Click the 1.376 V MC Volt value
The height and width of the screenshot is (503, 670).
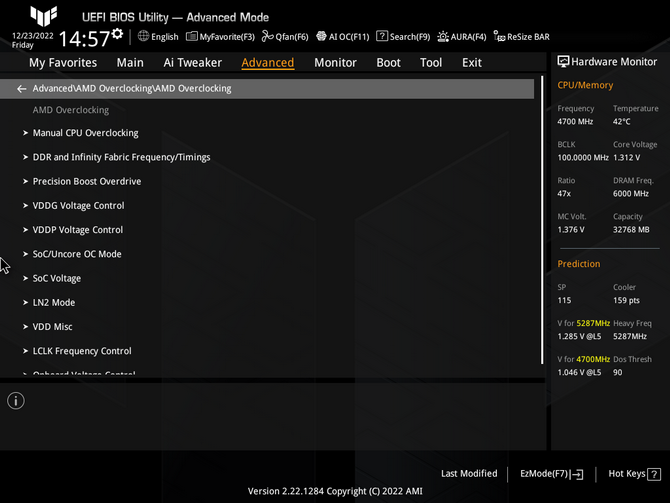pos(571,230)
